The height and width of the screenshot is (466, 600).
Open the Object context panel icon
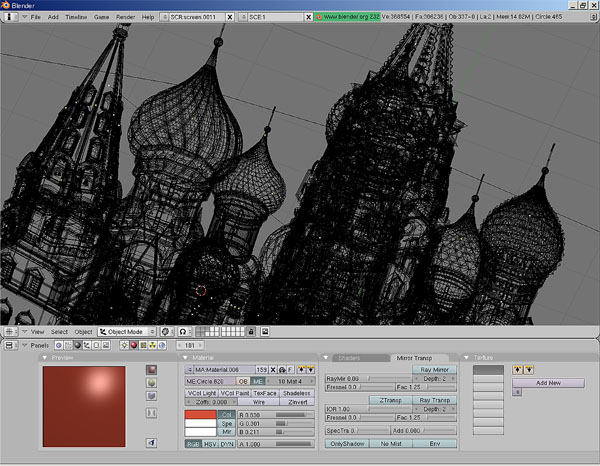coord(87,345)
